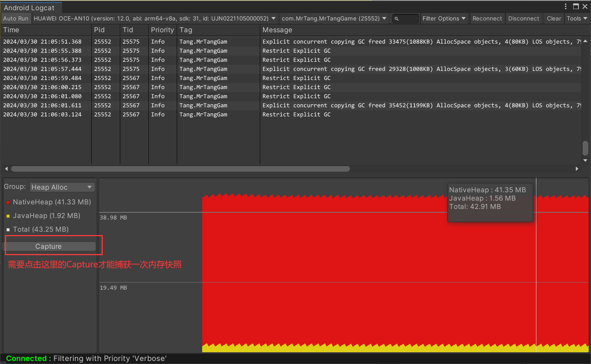The image size is (591, 364).
Task: Open the Heap Alloc group dropdown
Action: [62, 187]
